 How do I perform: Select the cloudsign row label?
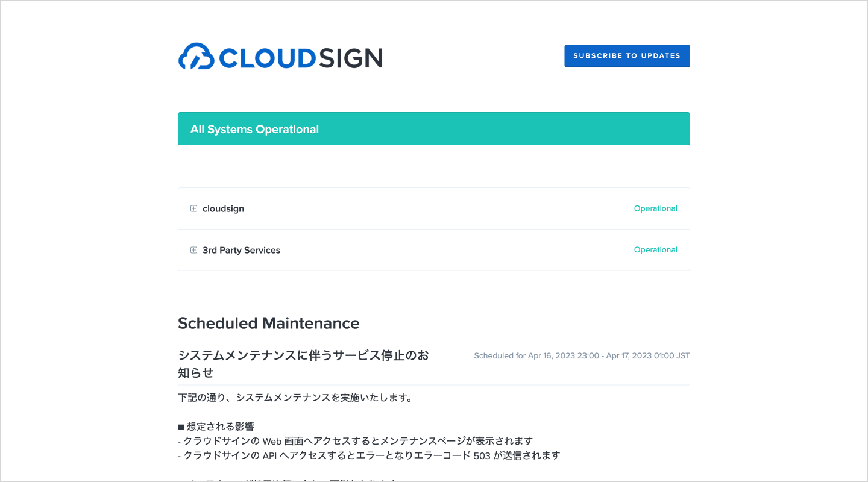pos(223,209)
